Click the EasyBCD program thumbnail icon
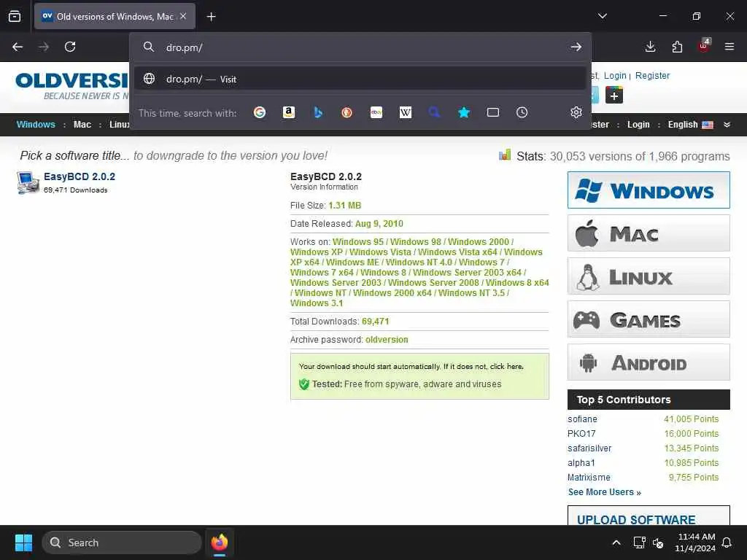This screenshot has height=560, width=747. coord(28,182)
